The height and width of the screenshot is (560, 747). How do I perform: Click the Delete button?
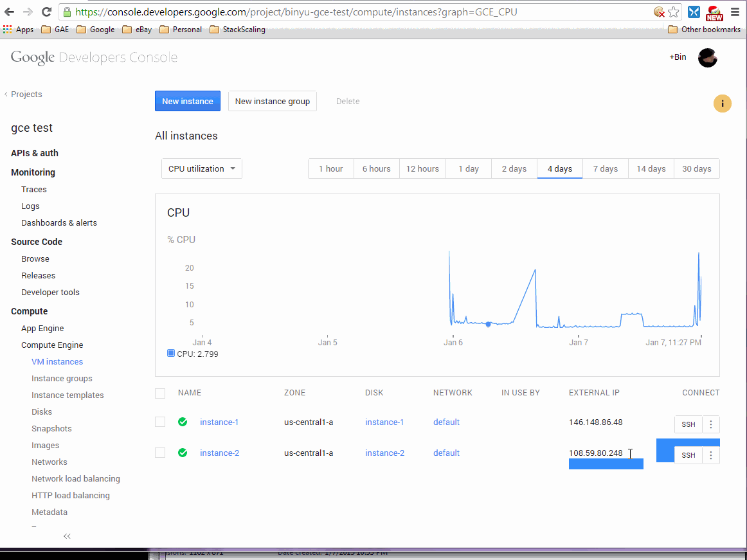(x=348, y=101)
